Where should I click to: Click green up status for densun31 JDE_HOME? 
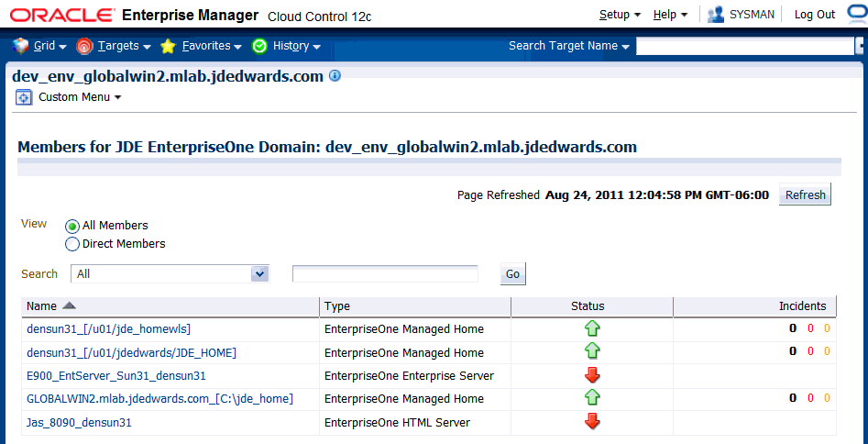[592, 350]
